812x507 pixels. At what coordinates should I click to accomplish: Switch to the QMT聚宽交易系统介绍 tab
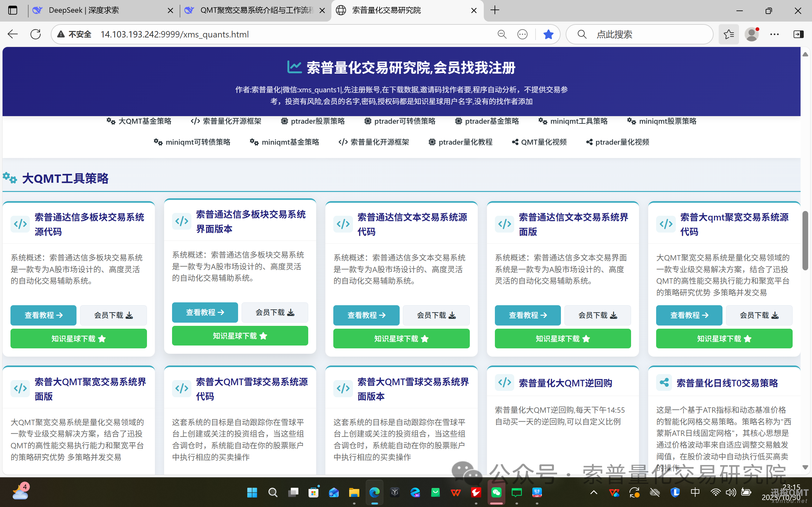point(255,10)
